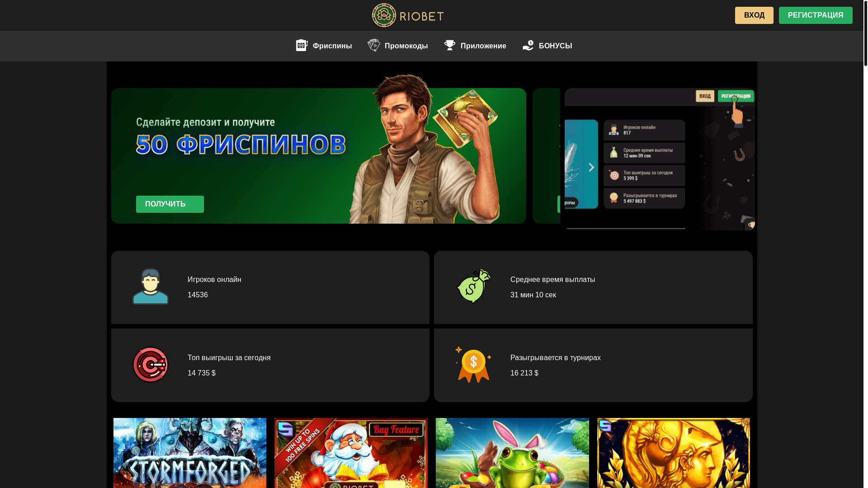This screenshot has width=868, height=488.
Task: Open the Santa Buy Feature game thumbnail
Action: coord(351,453)
